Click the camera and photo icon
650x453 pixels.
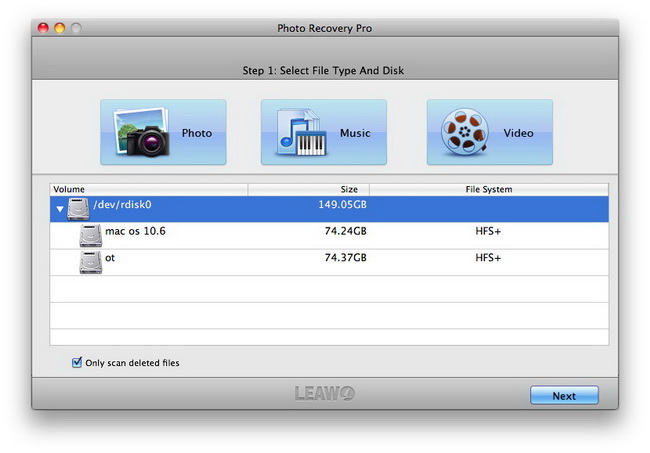[141, 133]
